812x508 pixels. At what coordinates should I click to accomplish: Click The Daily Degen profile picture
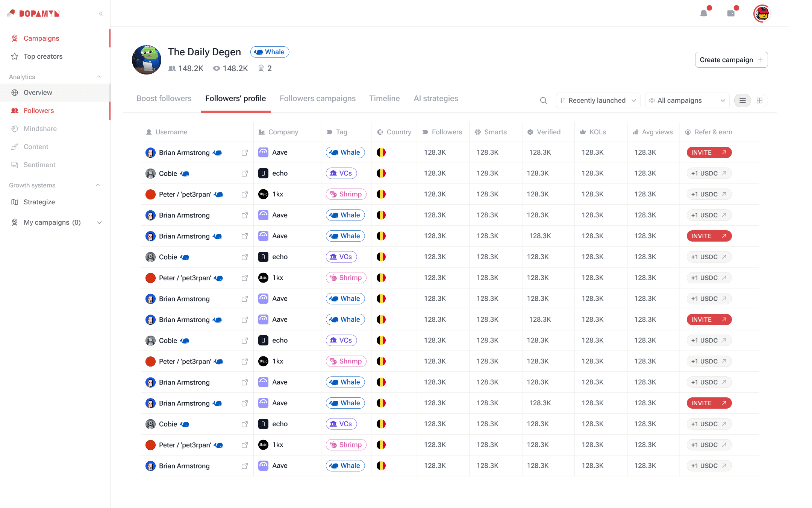(147, 60)
